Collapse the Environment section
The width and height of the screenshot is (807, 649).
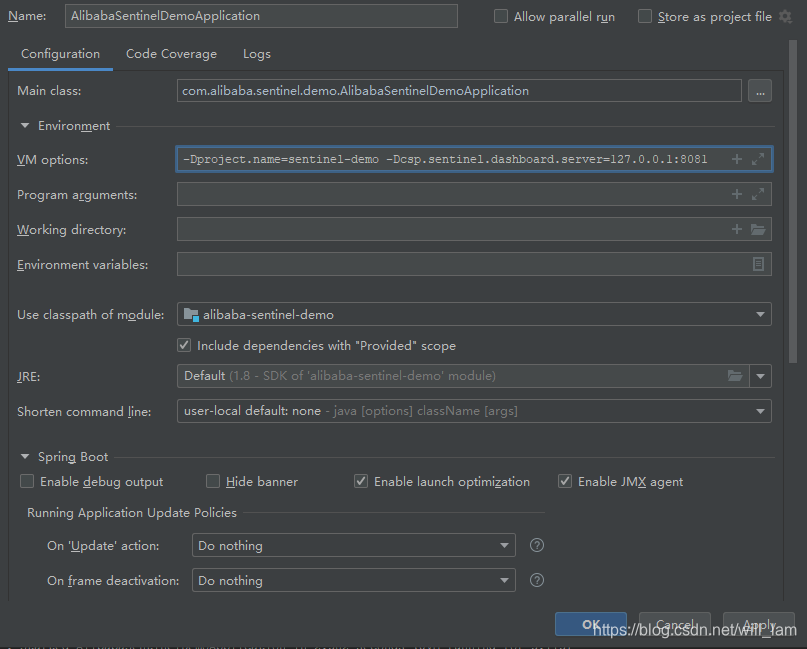pyautogui.click(x=25, y=126)
